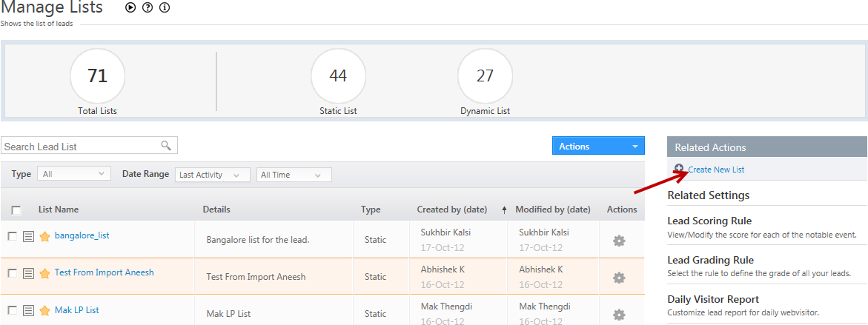
Task: Open the Test From Import Aneesh list
Action: (x=105, y=272)
